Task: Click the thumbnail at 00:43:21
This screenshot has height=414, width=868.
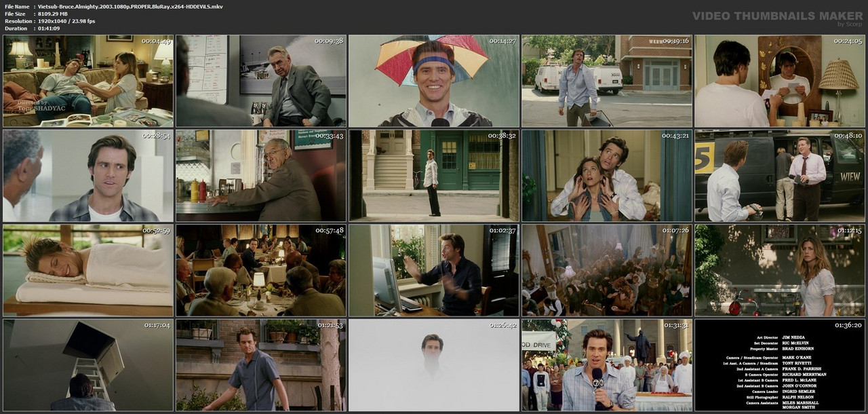Action: [607, 176]
